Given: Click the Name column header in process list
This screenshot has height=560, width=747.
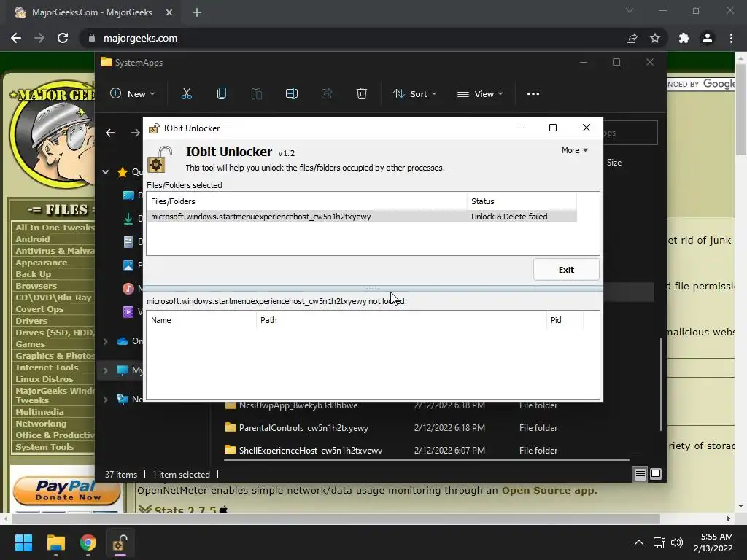Looking at the screenshot, I should click(201, 320).
